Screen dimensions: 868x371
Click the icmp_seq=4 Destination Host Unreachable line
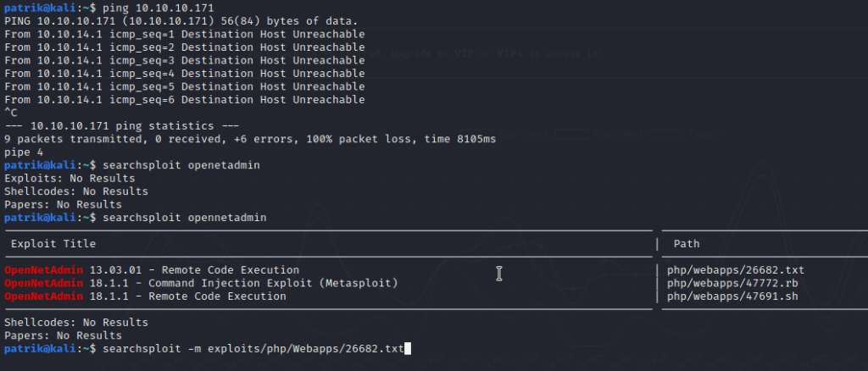point(184,73)
